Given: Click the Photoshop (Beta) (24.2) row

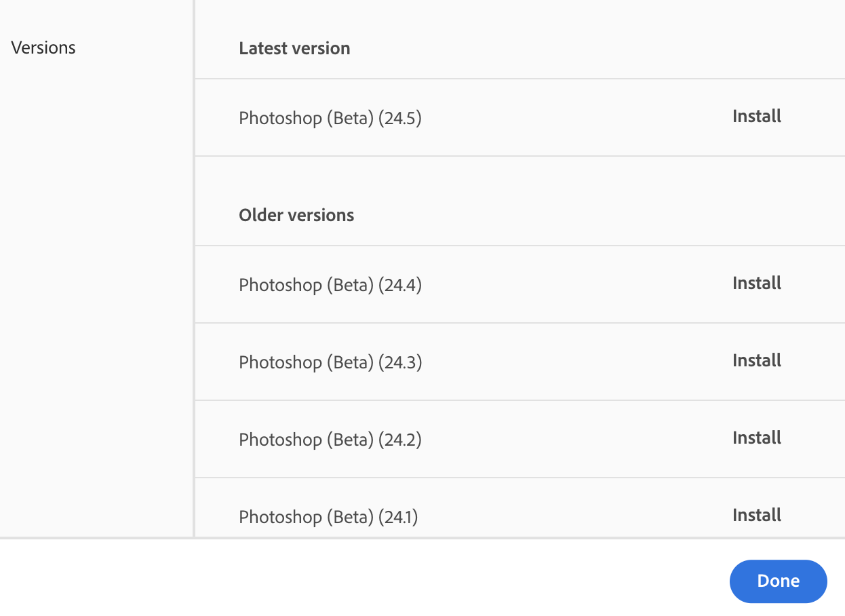Looking at the screenshot, I should click(x=330, y=440).
